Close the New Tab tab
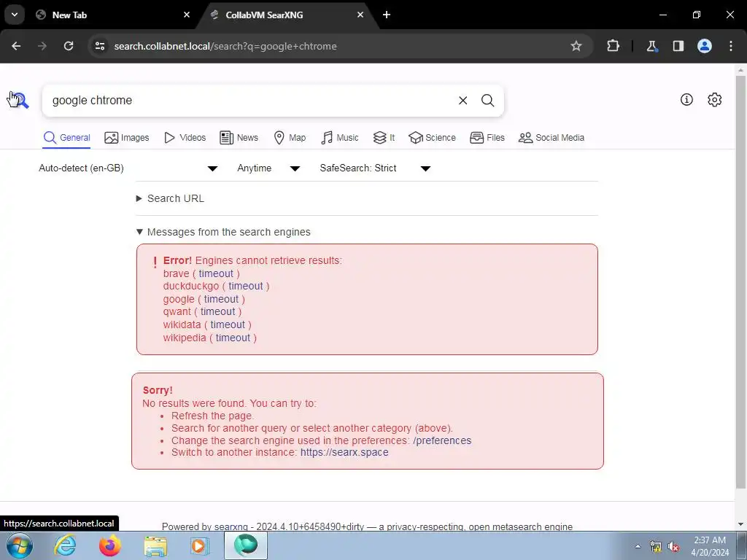The width and height of the screenshot is (747, 560). click(187, 15)
